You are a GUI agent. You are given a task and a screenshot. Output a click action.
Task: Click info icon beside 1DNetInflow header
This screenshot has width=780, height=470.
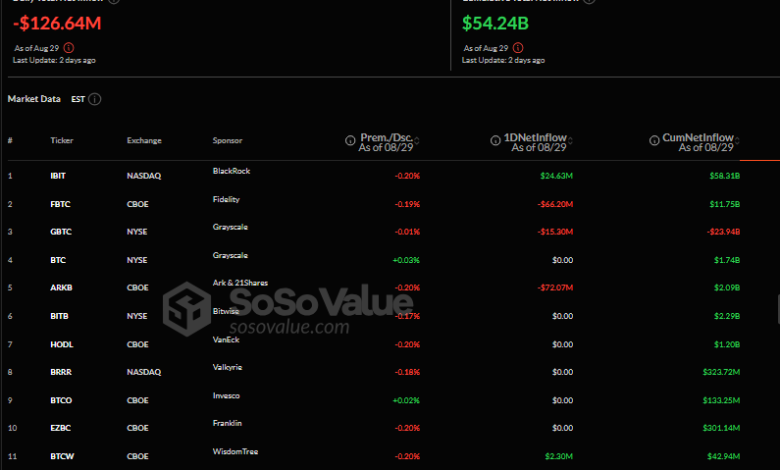[x=495, y=140]
